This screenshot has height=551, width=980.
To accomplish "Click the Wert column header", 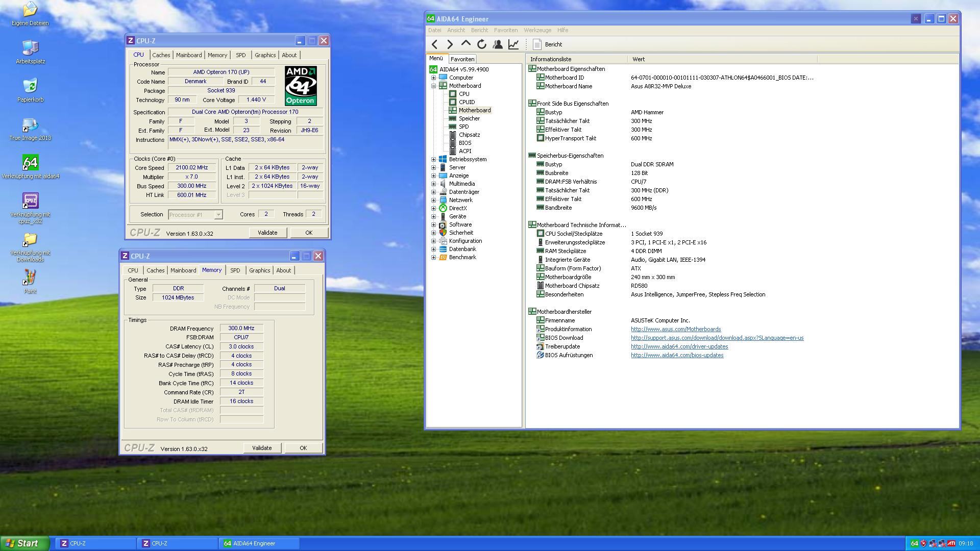I will tap(723, 59).
